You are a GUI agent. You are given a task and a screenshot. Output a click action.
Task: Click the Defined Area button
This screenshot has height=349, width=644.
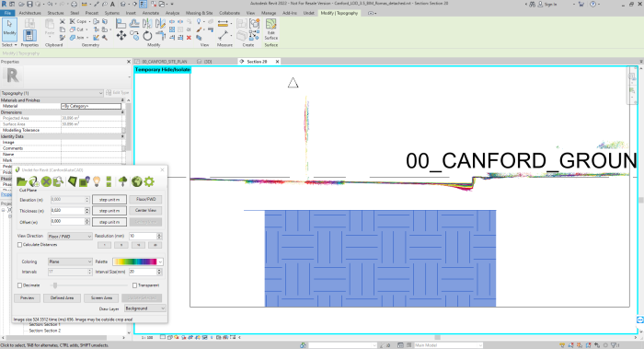(x=62, y=297)
